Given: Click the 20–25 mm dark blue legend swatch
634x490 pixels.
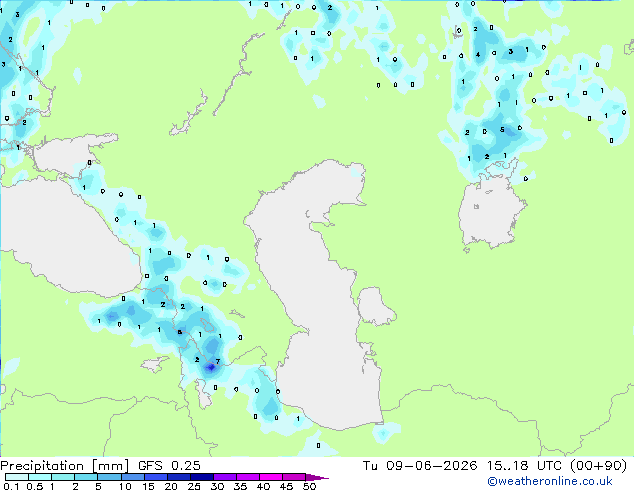Looking at the screenshot, I should [x=179, y=477].
